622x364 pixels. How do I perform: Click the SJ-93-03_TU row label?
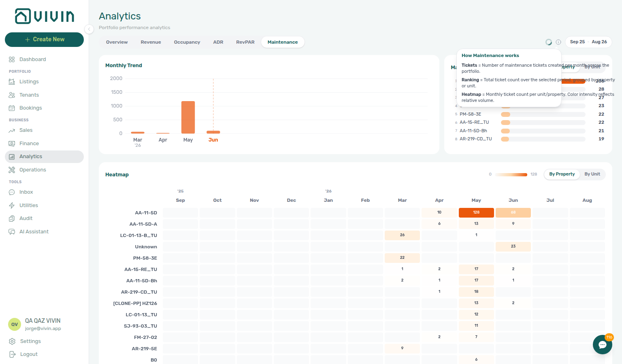coord(141,326)
